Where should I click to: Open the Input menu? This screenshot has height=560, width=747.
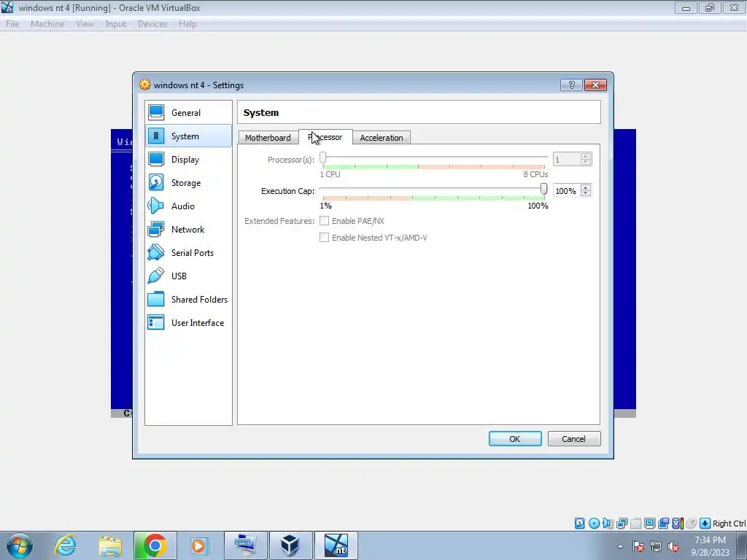[116, 24]
